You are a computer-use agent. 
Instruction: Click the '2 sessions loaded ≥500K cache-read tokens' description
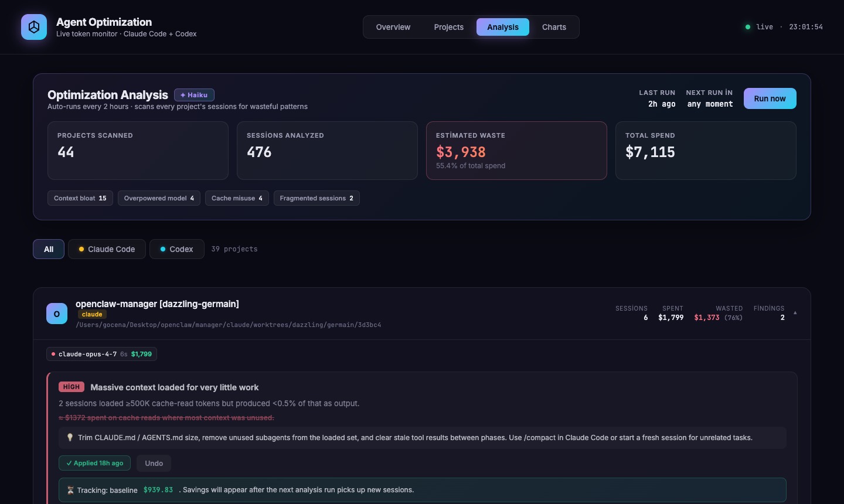[x=209, y=404]
